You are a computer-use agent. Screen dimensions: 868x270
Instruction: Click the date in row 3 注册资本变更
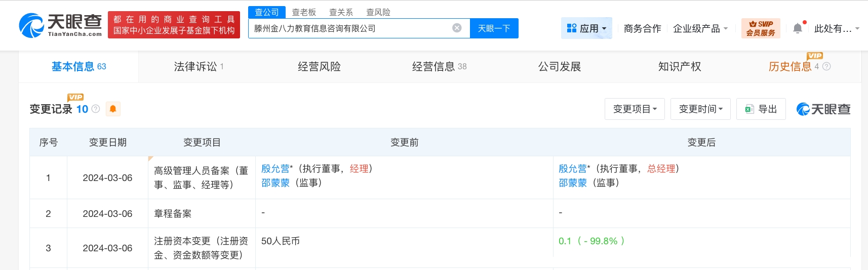(107, 248)
